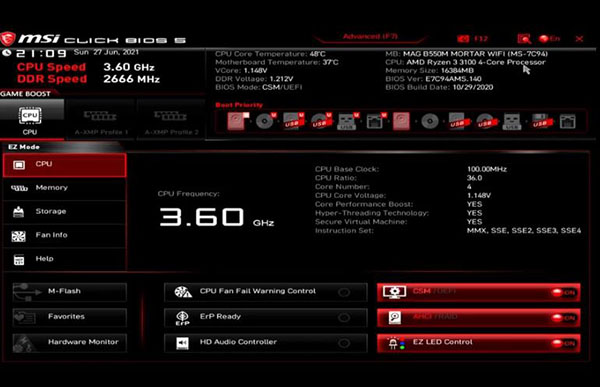
Task: Select the legacy USB key boot icon
Action: (512, 121)
